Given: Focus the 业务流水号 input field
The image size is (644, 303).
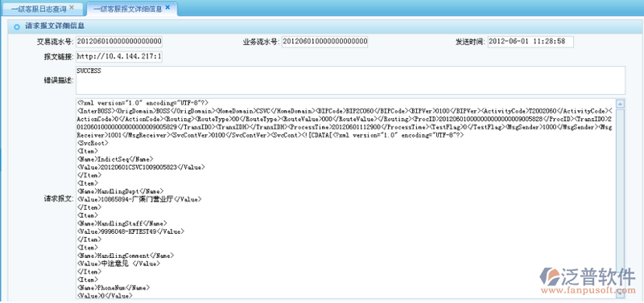Looking at the screenshot, I should 324,42.
